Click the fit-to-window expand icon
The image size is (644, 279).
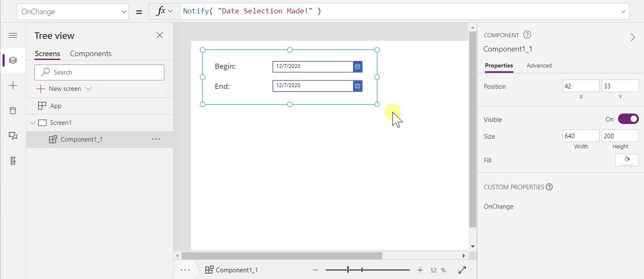(x=462, y=270)
